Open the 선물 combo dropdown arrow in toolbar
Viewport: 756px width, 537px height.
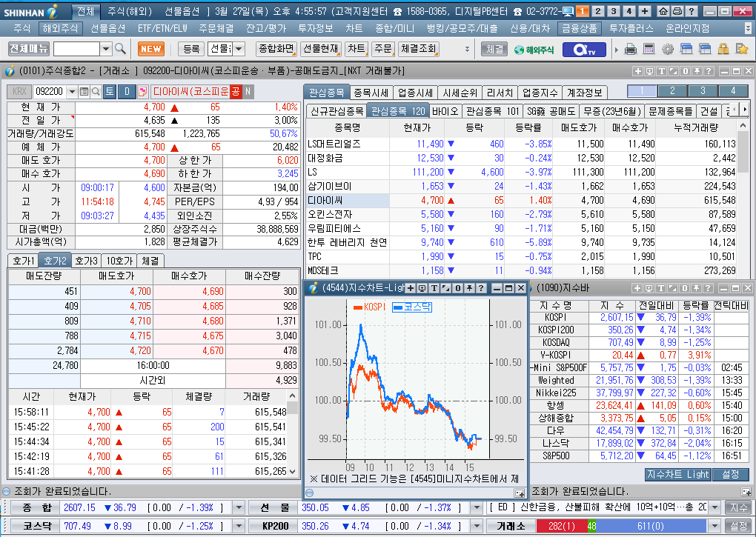pyautogui.click(x=239, y=49)
